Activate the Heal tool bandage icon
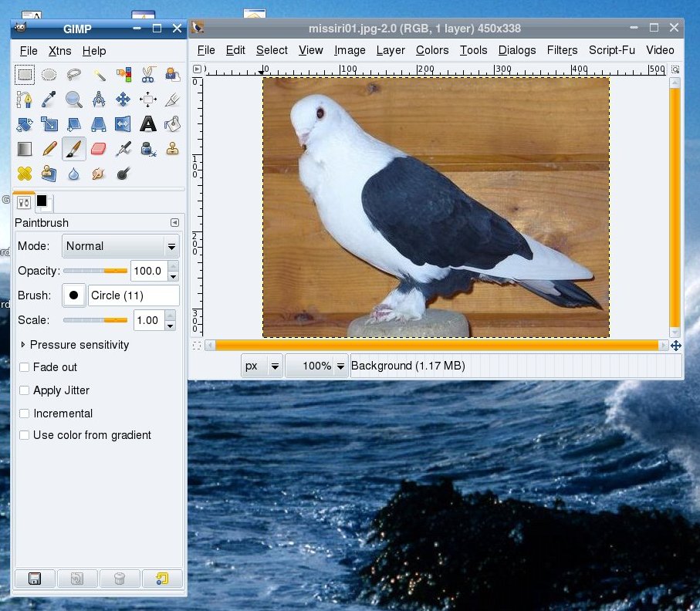The image size is (700, 611). coord(25,173)
